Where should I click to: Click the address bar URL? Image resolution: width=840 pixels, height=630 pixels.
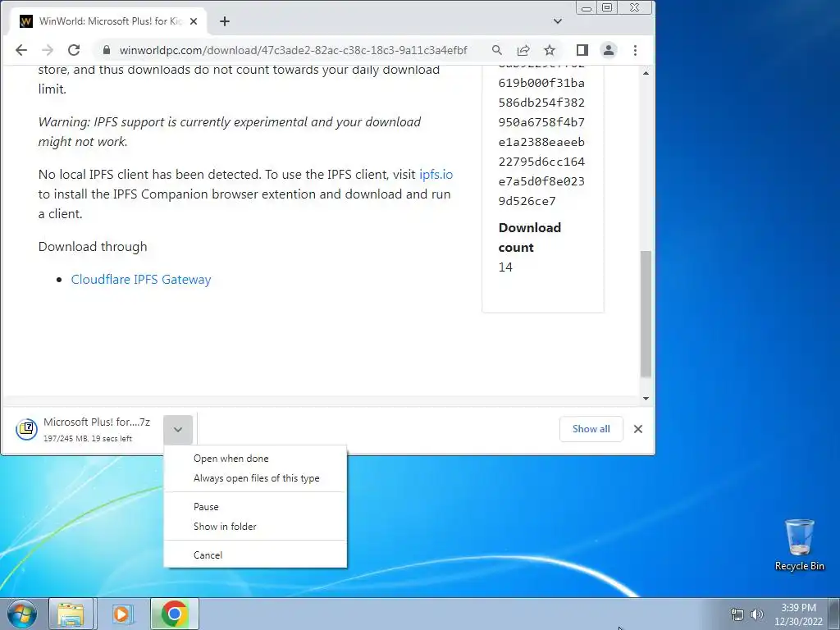[x=293, y=50]
